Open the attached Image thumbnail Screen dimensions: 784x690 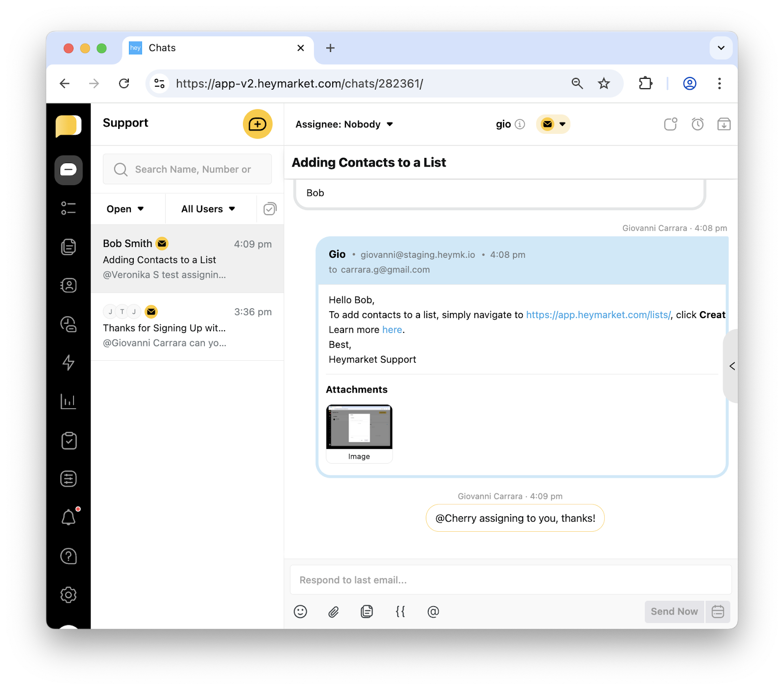359,433
